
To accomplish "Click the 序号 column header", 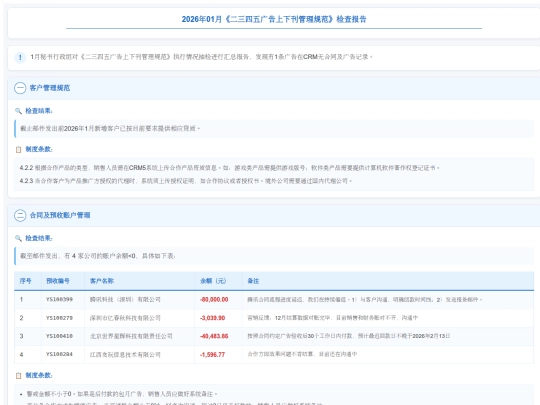I will pyautogui.click(x=25, y=281).
